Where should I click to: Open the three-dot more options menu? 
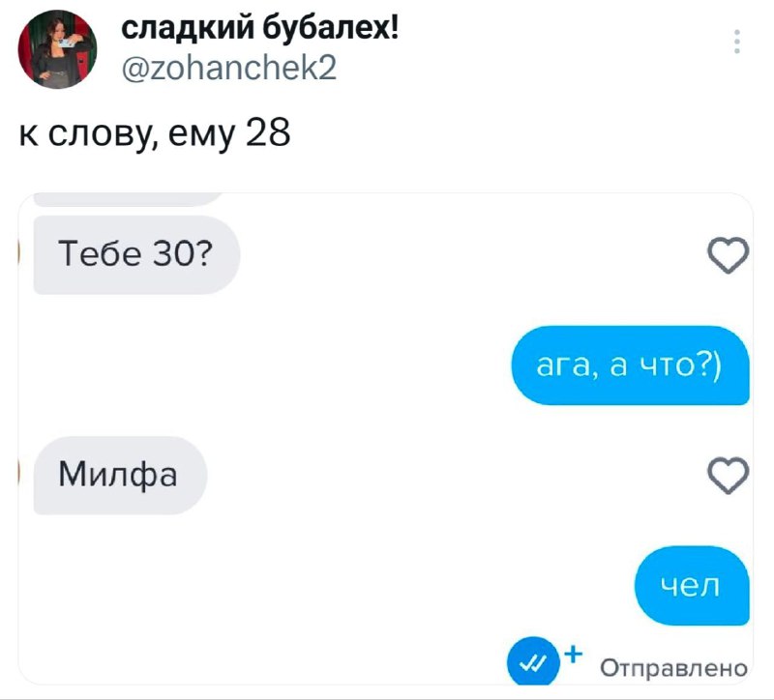[736, 42]
